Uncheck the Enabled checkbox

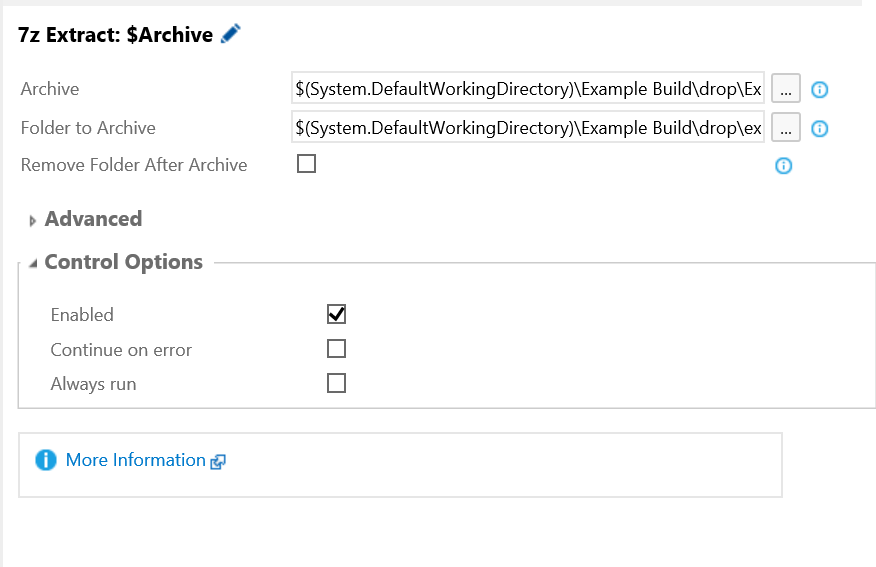tap(336, 314)
